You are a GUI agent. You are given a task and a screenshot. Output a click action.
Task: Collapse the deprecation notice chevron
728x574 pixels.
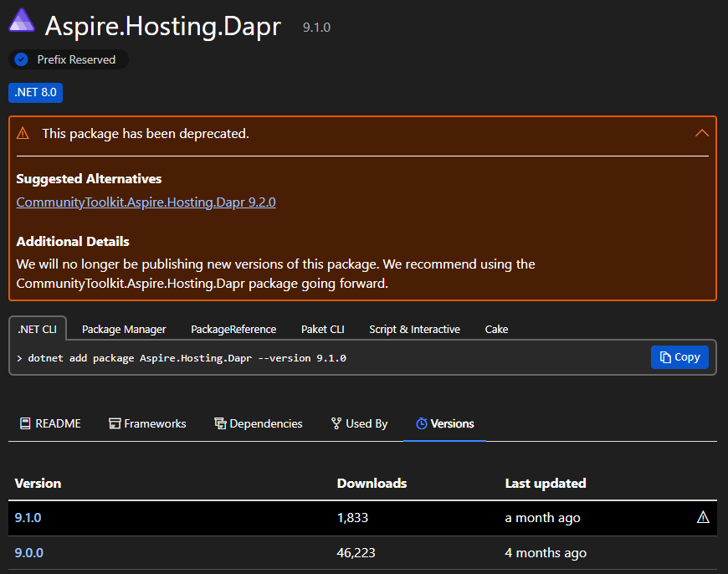click(701, 133)
